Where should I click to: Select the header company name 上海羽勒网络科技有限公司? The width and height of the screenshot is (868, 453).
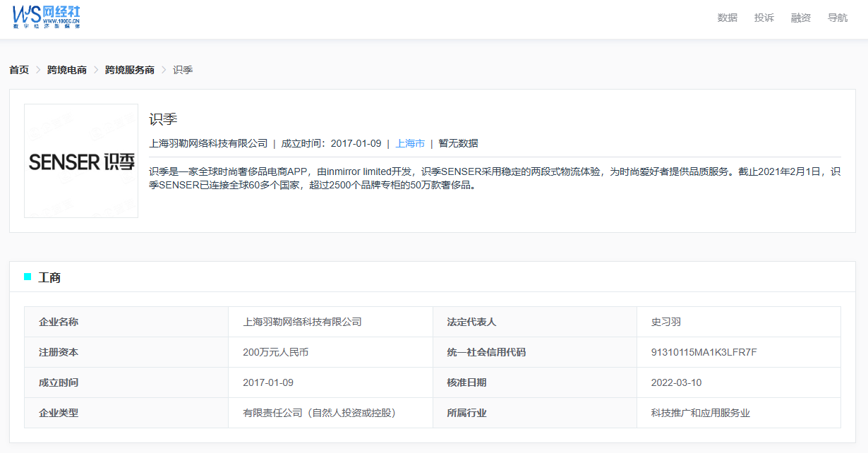(209, 143)
